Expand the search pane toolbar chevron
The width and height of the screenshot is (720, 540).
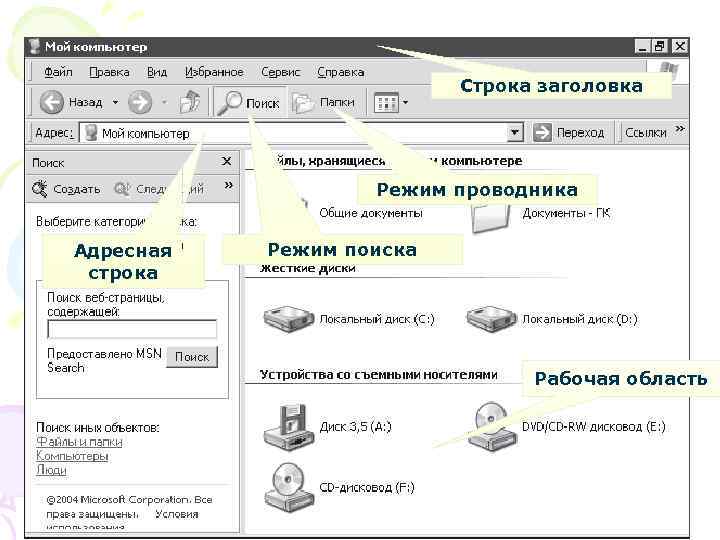coord(229,186)
